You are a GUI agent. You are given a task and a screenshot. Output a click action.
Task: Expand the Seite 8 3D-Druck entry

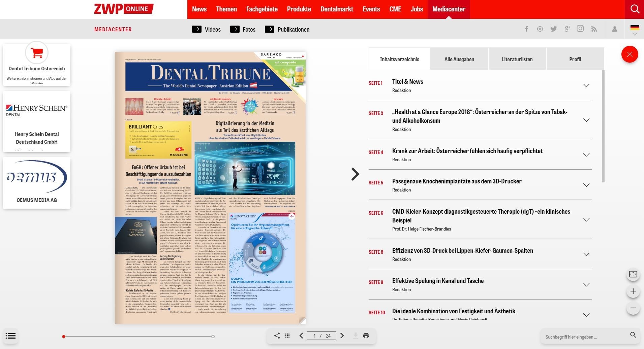pyautogui.click(x=586, y=254)
